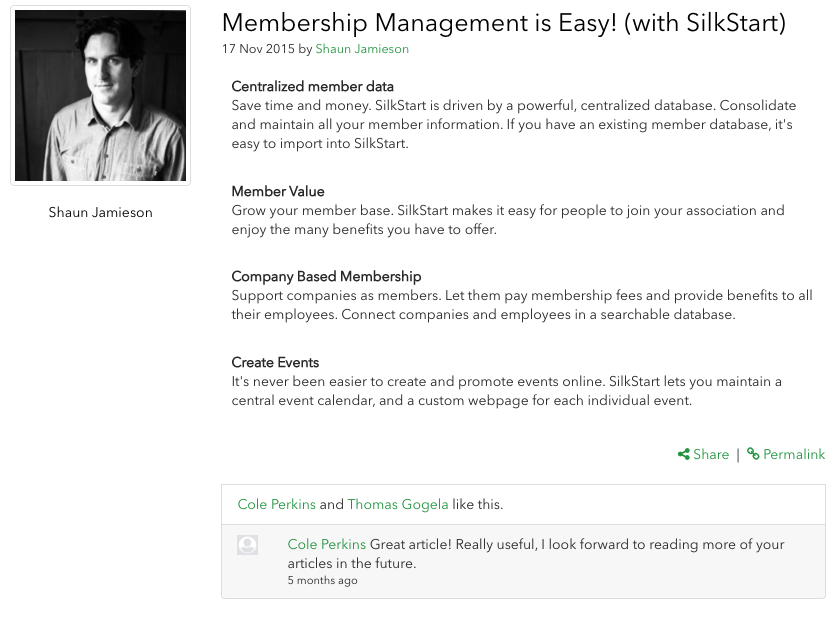This screenshot has width=838, height=619.
Task: Visit Thomas Gogela's profile link
Action: click(398, 505)
